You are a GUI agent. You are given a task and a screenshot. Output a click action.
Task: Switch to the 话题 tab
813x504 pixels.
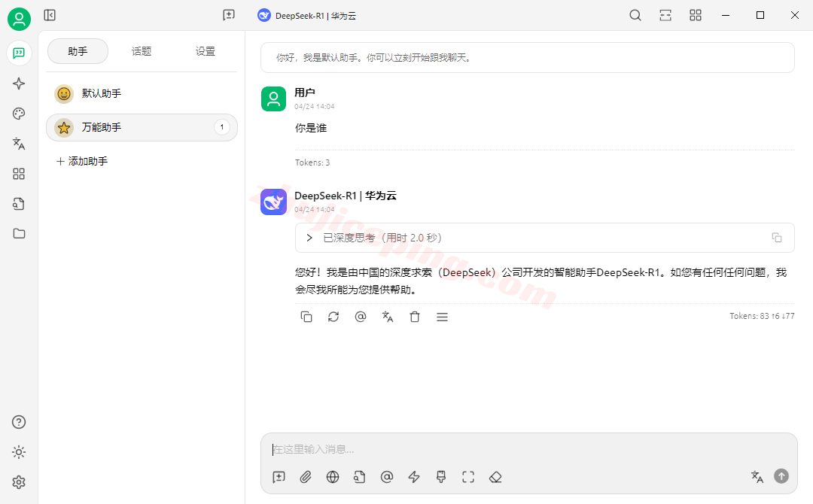142,51
